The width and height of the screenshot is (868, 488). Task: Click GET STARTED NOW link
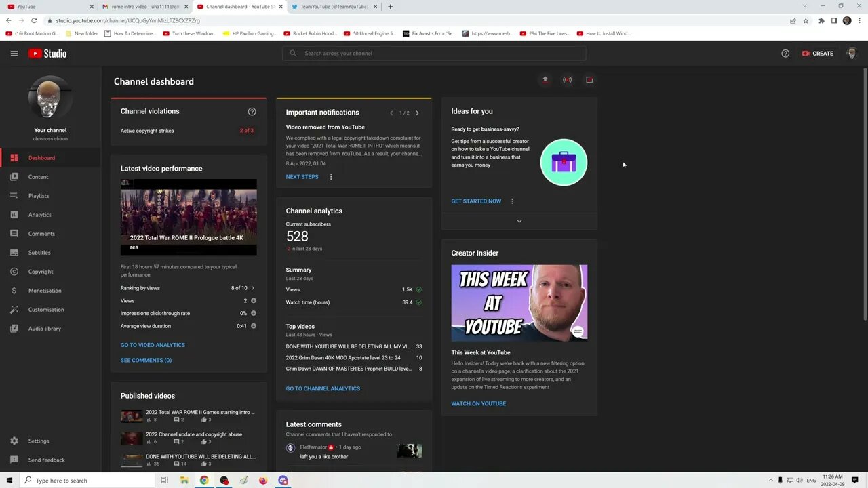click(x=476, y=201)
